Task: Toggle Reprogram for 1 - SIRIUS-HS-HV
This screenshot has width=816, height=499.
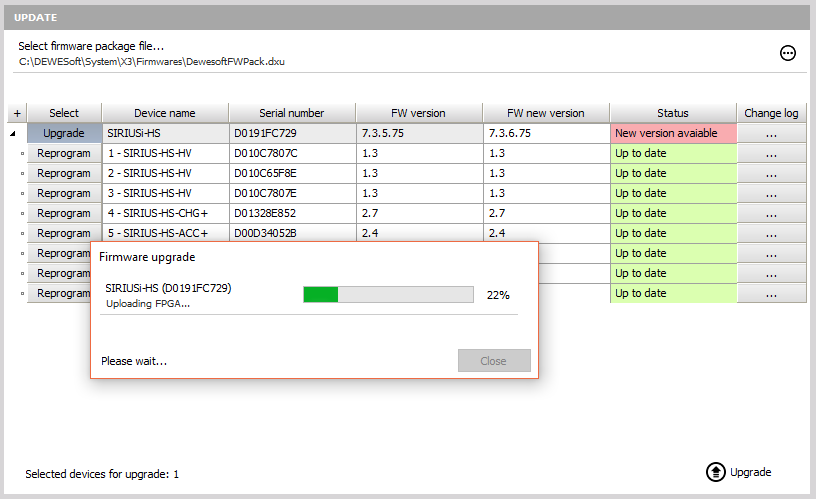Action: (64, 153)
